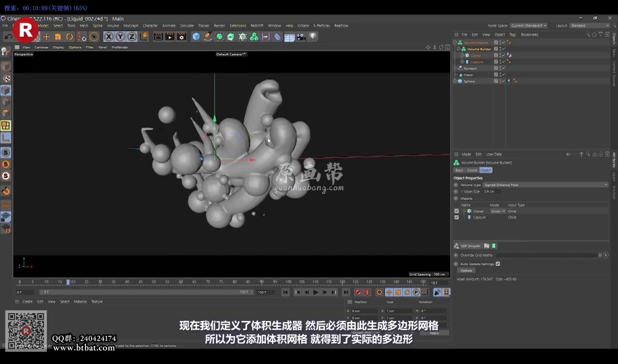This screenshot has width=618, height=364.
Task: Switch to the Coord tab
Action: pyautogui.click(x=472, y=170)
